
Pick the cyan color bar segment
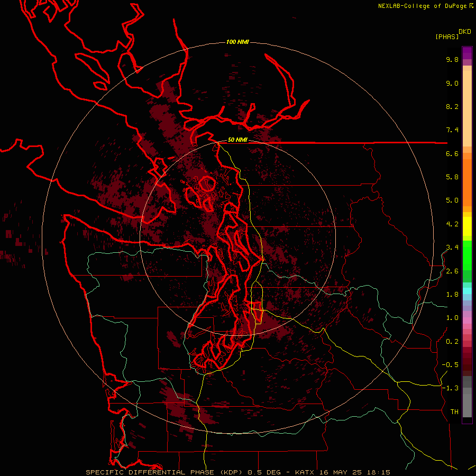[x=467, y=291]
